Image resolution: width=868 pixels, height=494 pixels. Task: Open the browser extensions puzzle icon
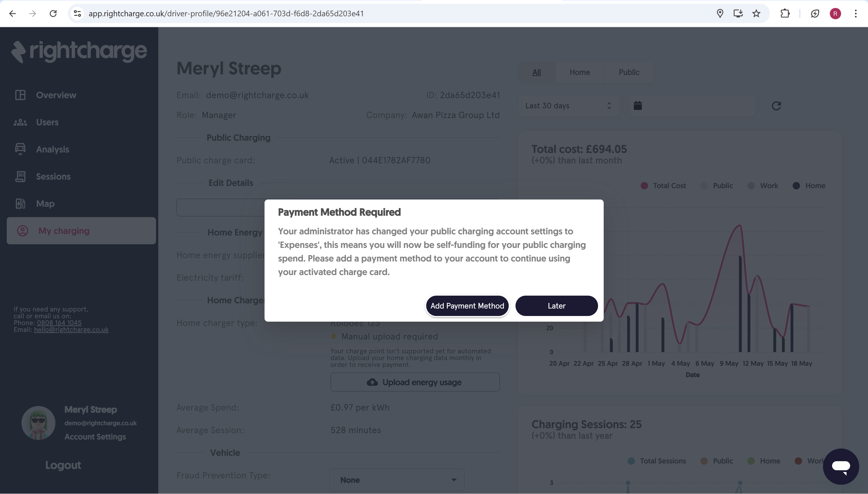[x=785, y=14]
